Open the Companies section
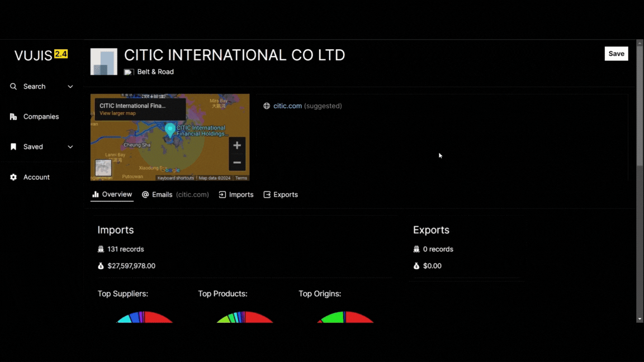The width and height of the screenshot is (644, 362). pyautogui.click(x=41, y=117)
